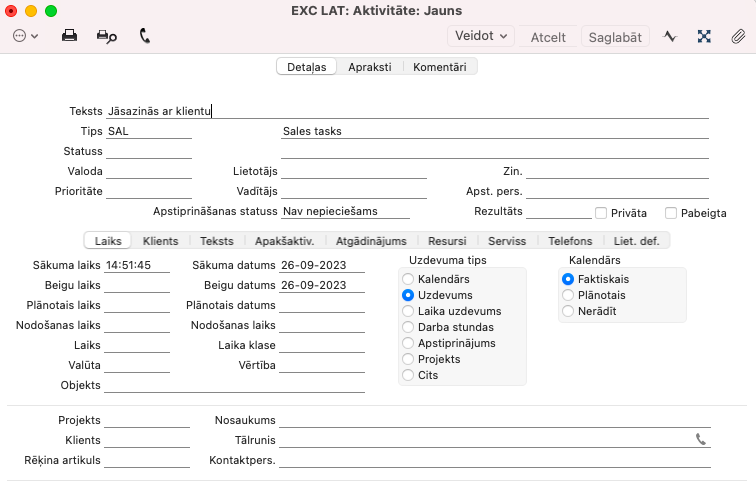The width and height of the screenshot is (756, 484).
Task: Open attachments with the paperclip icon
Action: [x=738, y=36]
